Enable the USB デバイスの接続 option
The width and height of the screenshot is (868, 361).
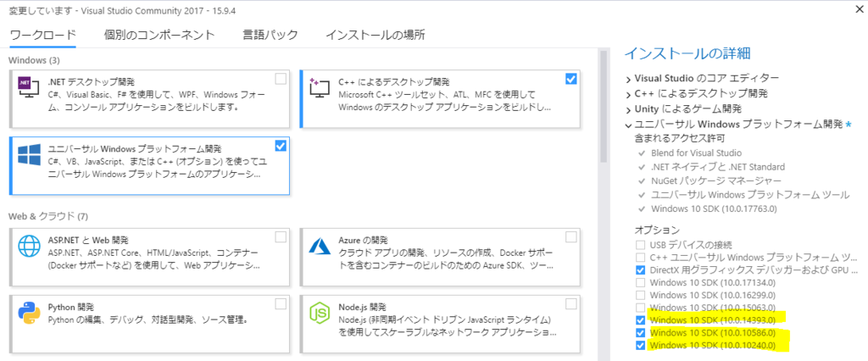[x=641, y=244]
